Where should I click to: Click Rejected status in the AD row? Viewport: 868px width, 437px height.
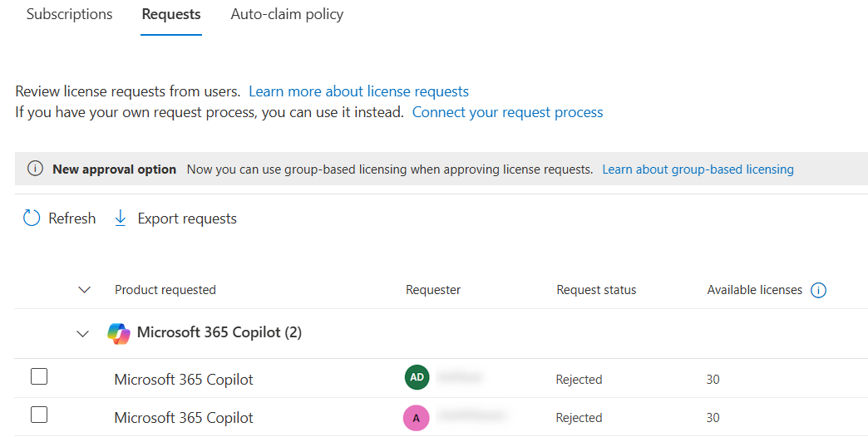click(579, 380)
